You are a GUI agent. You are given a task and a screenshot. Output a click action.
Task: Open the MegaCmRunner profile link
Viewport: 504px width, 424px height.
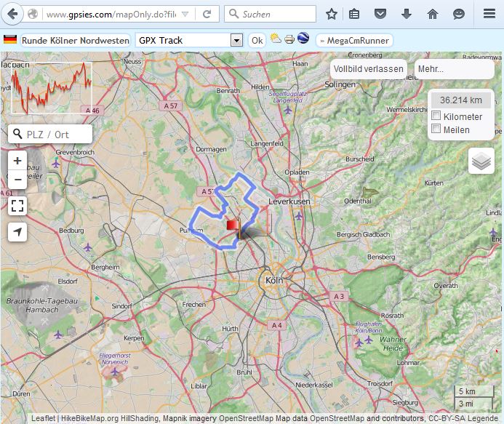(x=354, y=41)
